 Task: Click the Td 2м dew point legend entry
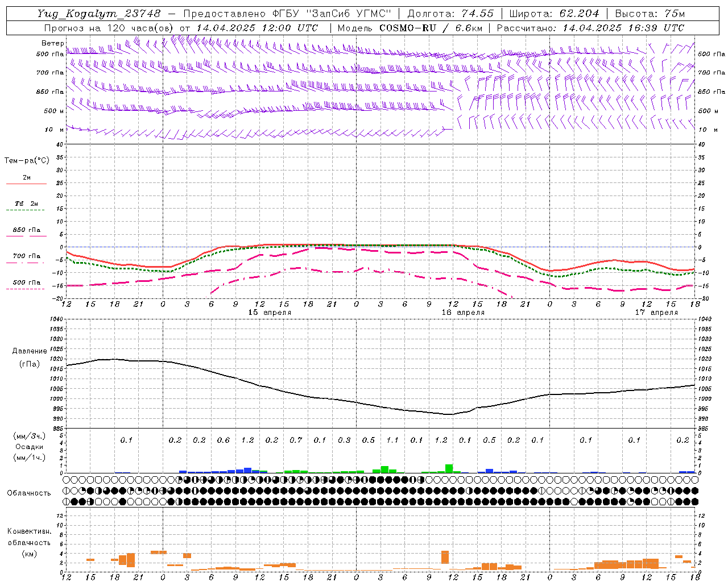click(x=27, y=203)
